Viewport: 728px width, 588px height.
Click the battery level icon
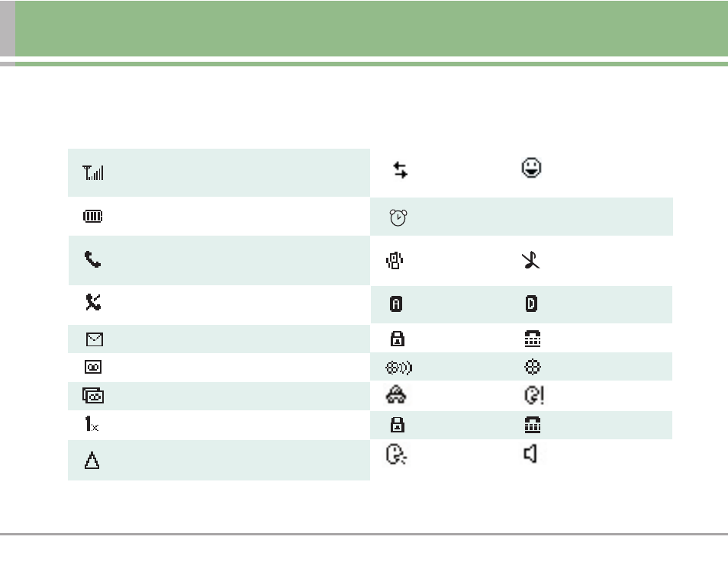pos(93,217)
